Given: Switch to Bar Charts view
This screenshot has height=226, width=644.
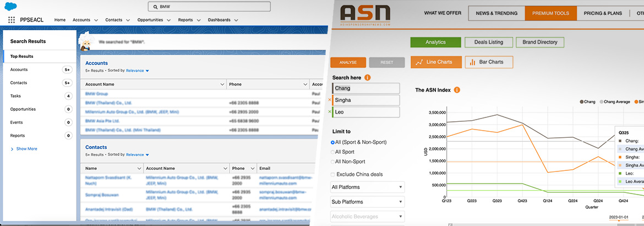Looking at the screenshot, I should (488, 62).
